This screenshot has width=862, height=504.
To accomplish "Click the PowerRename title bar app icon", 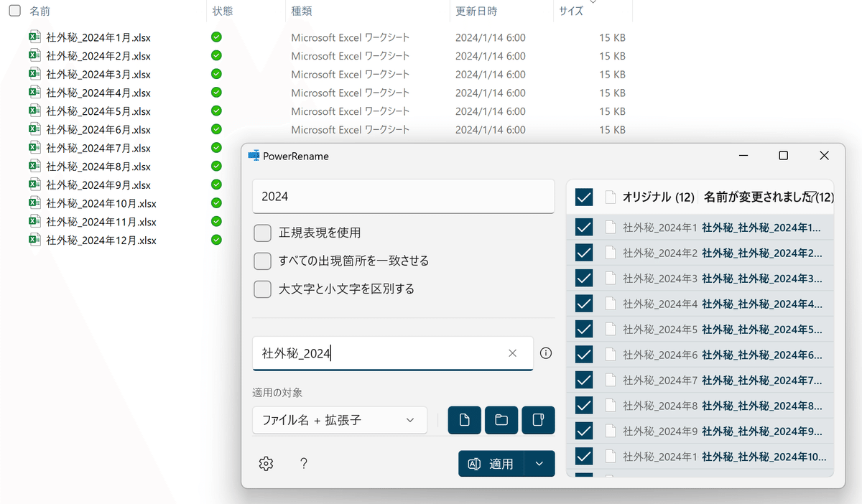I will [x=254, y=156].
